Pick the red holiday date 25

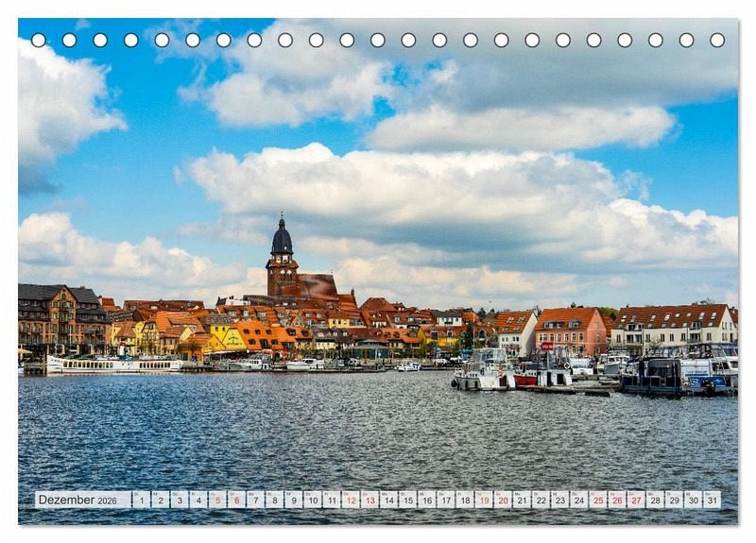(x=598, y=500)
